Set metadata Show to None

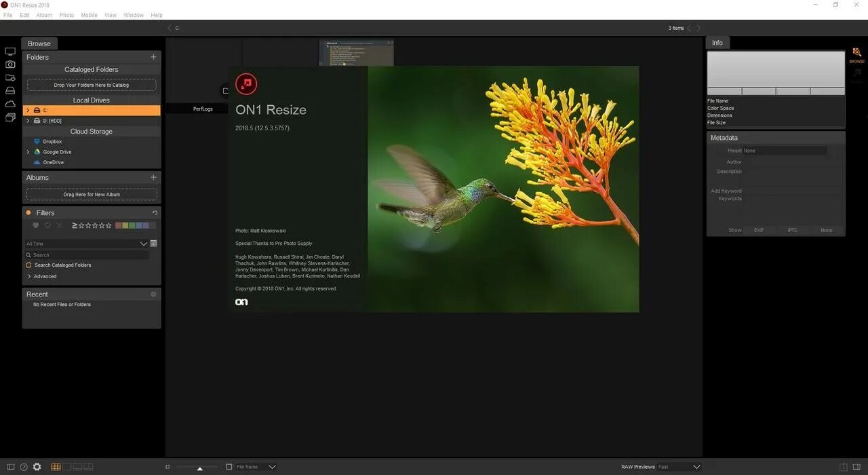[x=826, y=230]
